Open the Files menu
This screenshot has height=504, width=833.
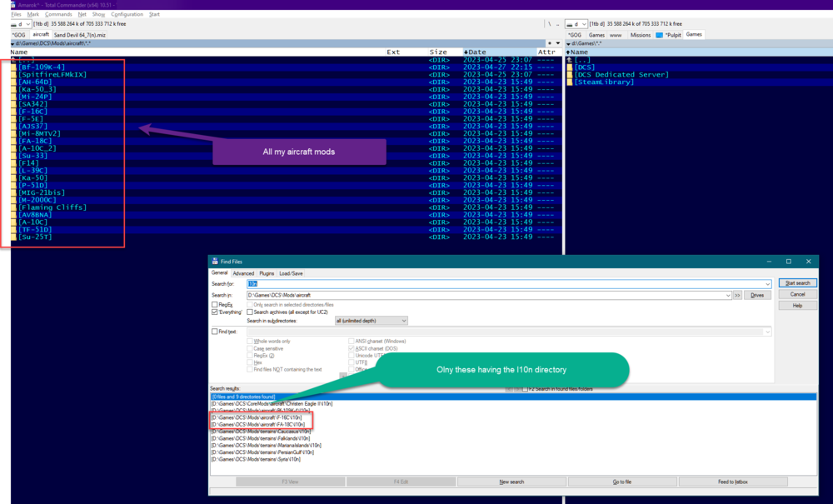coord(17,14)
